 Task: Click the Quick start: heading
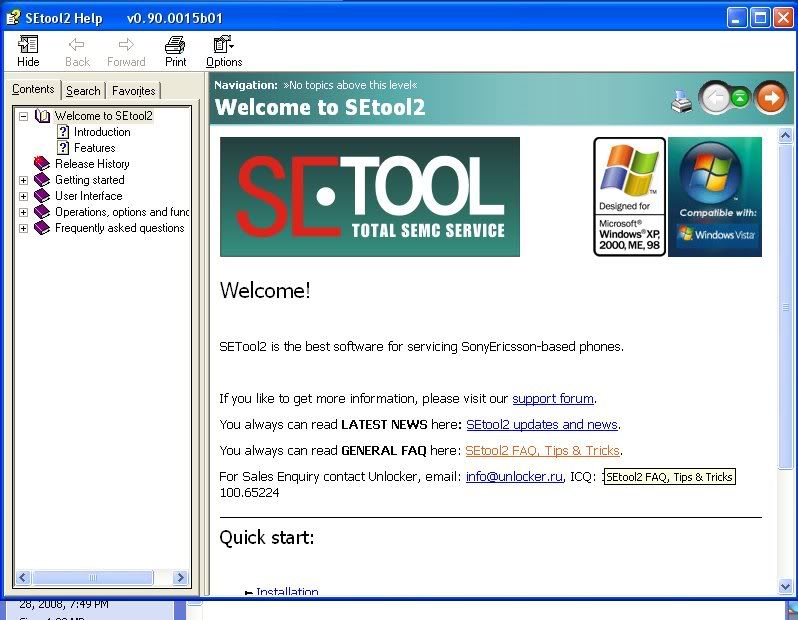267,538
